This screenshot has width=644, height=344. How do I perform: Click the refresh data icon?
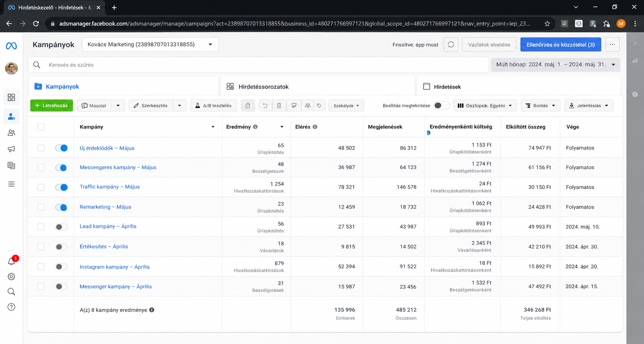pyautogui.click(x=451, y=45)
